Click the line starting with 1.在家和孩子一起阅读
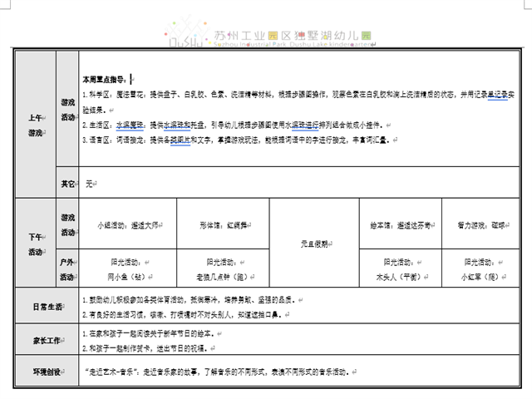 151,333
